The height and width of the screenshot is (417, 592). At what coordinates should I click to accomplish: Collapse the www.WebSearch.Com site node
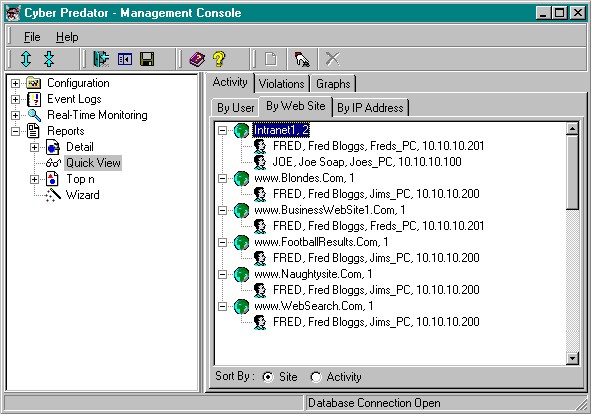point(223,306)
